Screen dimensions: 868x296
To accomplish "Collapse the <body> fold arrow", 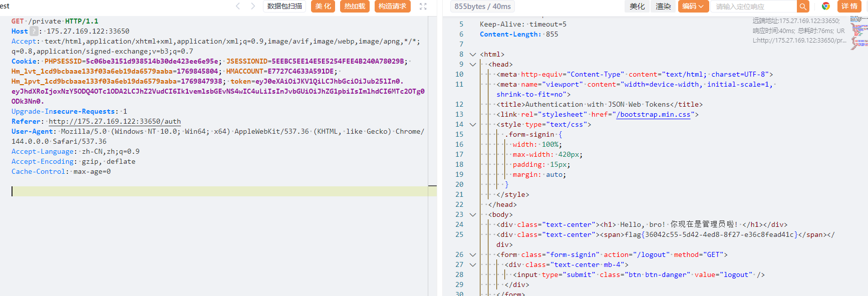I will [472, 214].
